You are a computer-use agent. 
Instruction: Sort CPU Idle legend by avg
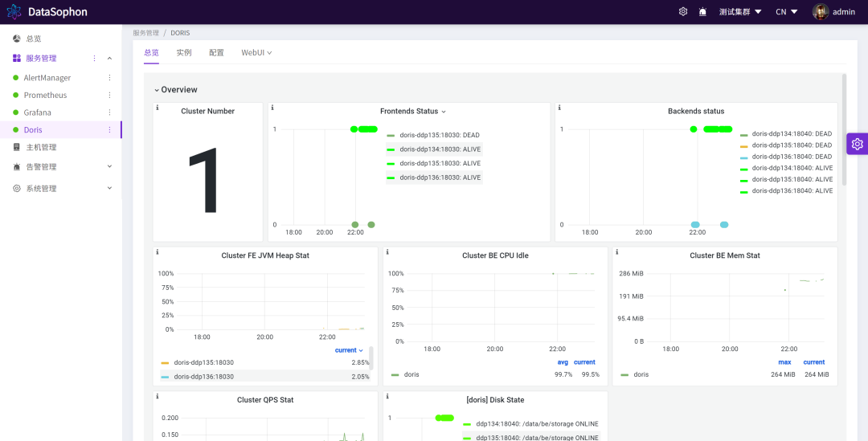[563, 362]
